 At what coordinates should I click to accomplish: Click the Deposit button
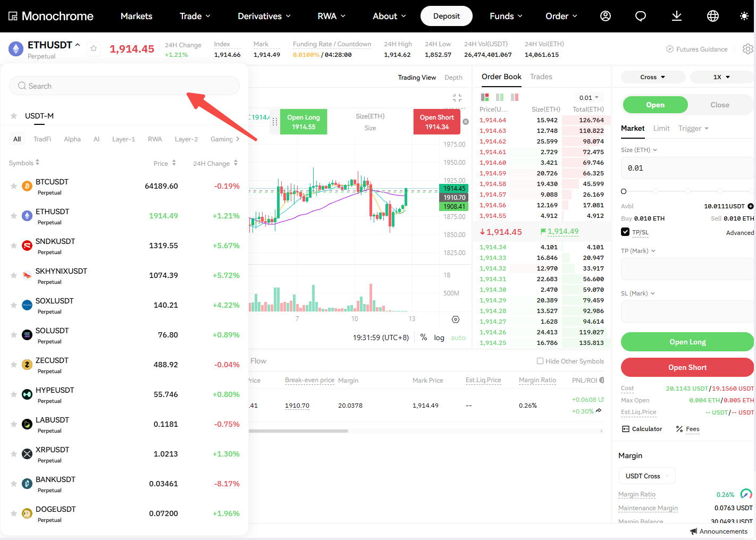(447, 16)
